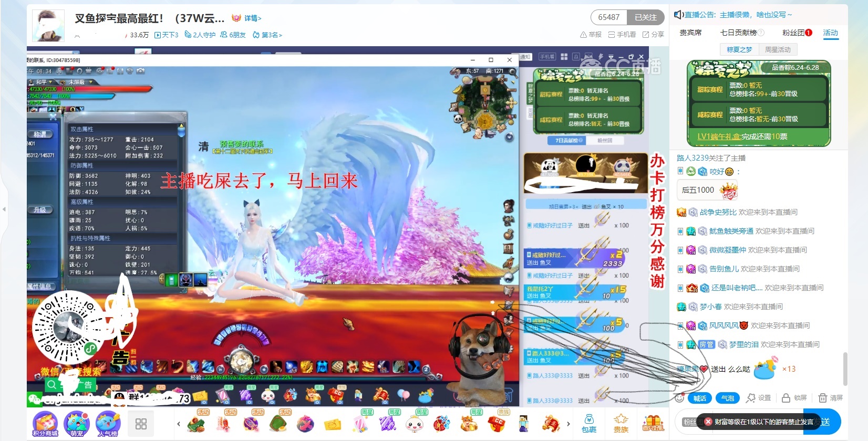The image size is (868, 441).
Task: Open 手机看 watch on mobile
Action: pyautogui.click(x=622, y=34)
